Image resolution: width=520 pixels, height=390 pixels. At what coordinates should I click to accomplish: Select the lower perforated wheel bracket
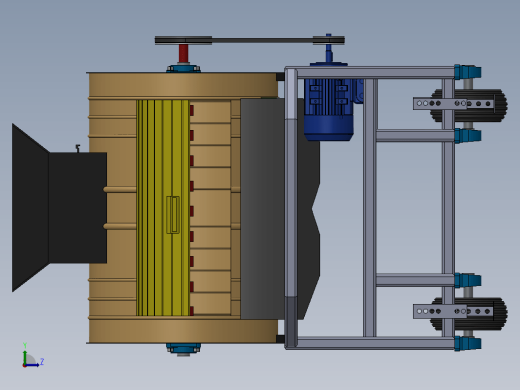pyautogui.click(x=453, y=311)
